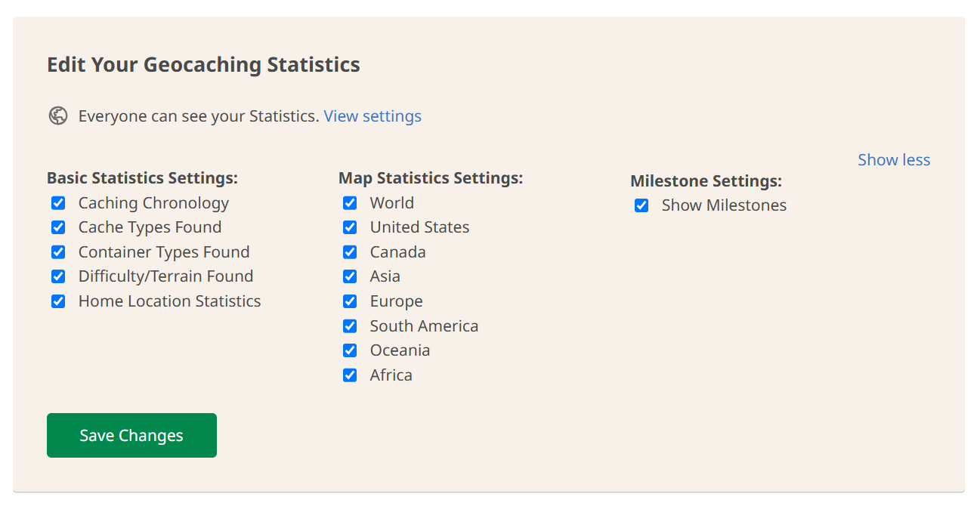Collapse settings with Show less
This screenshot has width=980, height=509.
[894, 160]
